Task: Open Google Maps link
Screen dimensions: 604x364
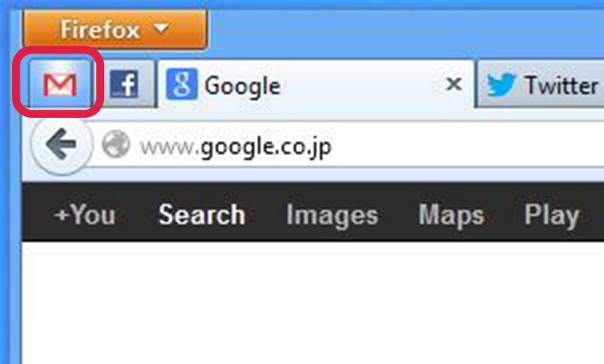Action: coord(451,215)
